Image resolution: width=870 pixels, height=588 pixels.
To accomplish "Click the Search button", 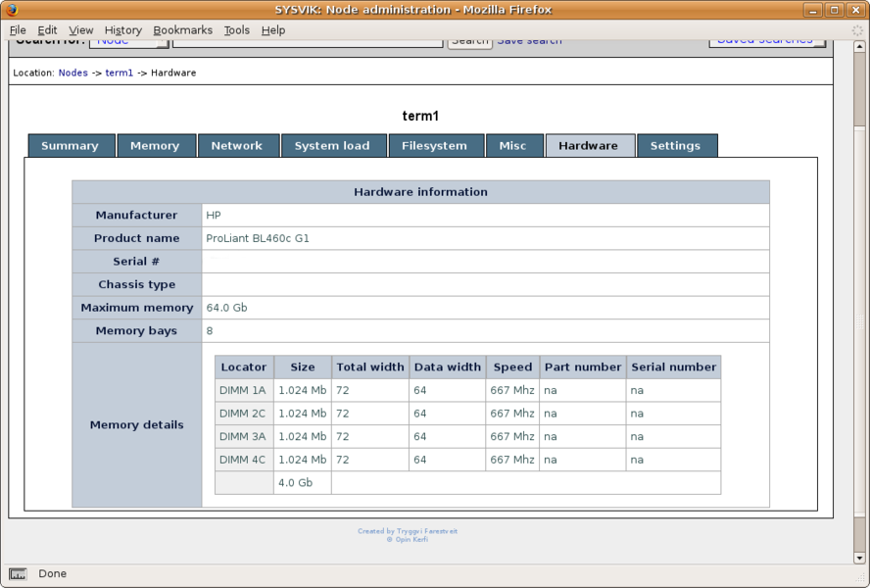I will click(x=470, y=42).
